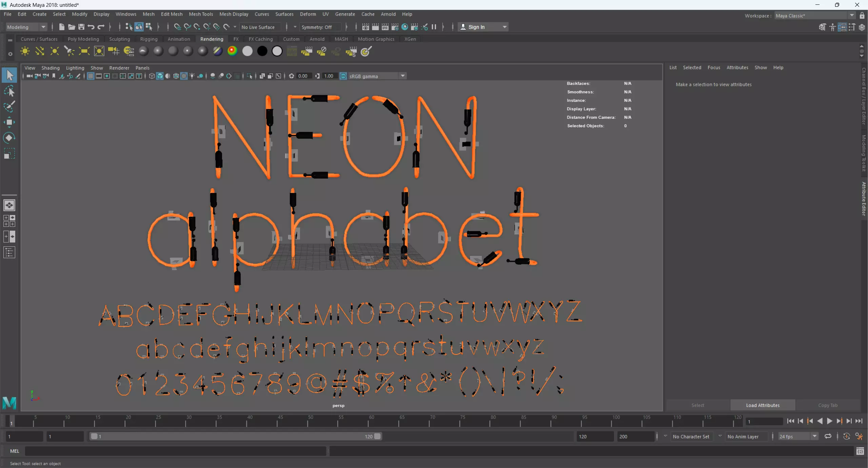Open the Arnold menu in menu bar

pos(388,14)
